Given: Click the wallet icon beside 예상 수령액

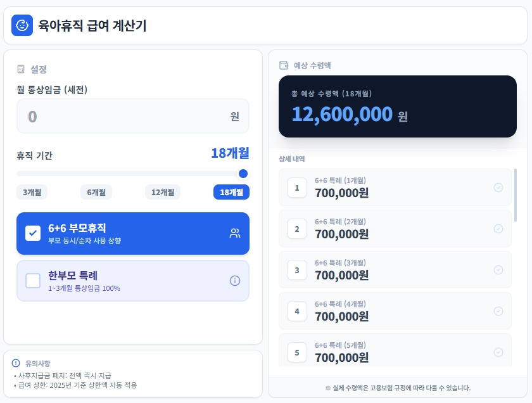Looking at the screenshot, I should (x=284, y=65).
